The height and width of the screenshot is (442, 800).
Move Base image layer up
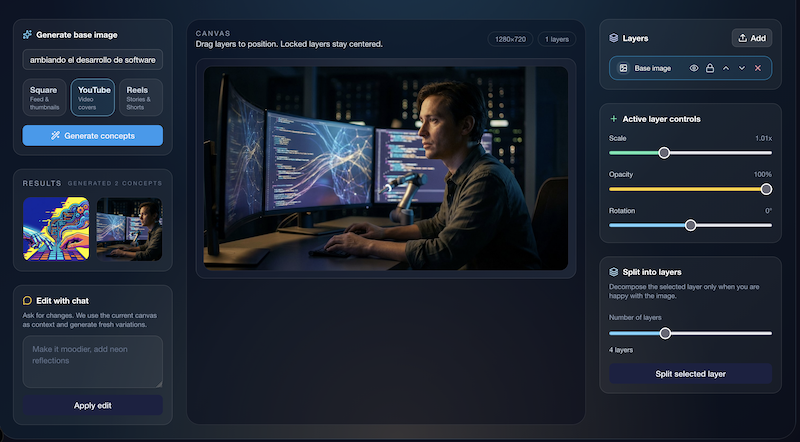[726, 68]
